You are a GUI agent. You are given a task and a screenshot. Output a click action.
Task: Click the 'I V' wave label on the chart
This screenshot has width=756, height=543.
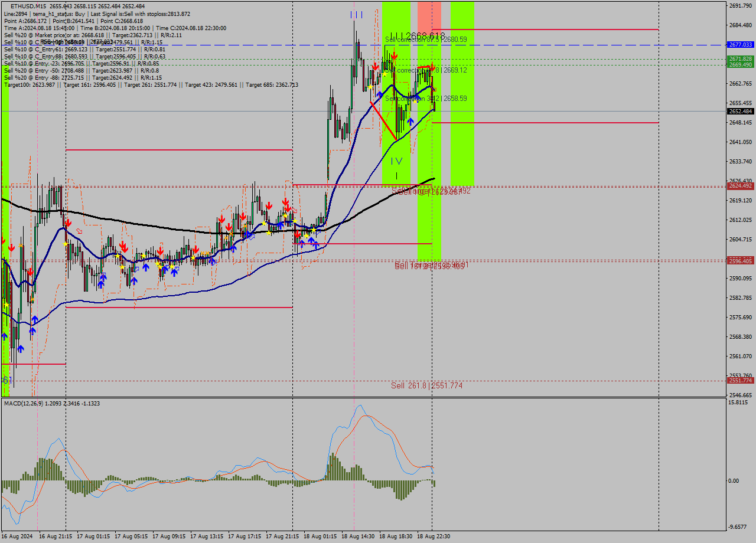(x=396, y=161)
